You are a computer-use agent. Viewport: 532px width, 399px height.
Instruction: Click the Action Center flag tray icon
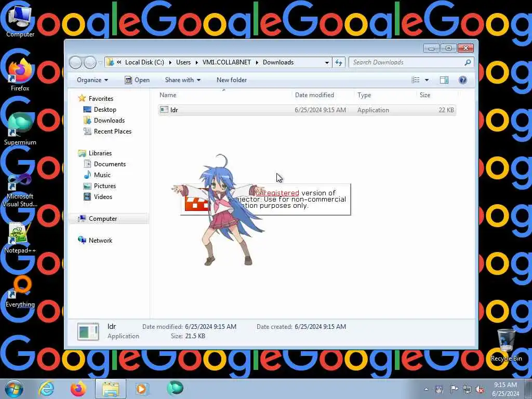coord(454,389)
